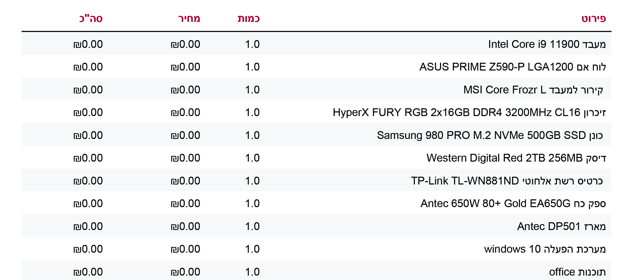Click the סה"כ column header
Image resolution: width=644 pixels, height=280 pixels.
click(91, 19)
